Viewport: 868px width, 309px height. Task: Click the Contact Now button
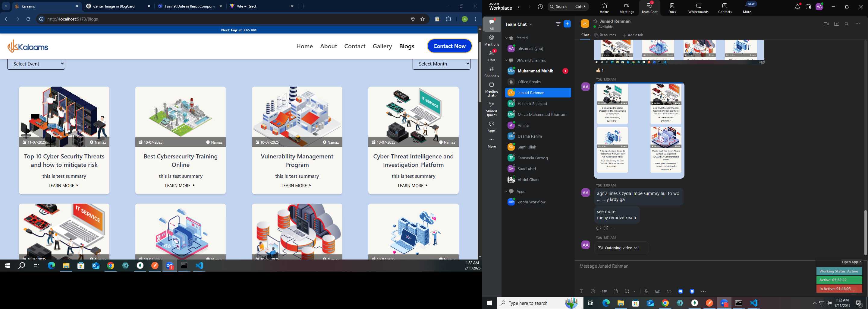(449, 46)
